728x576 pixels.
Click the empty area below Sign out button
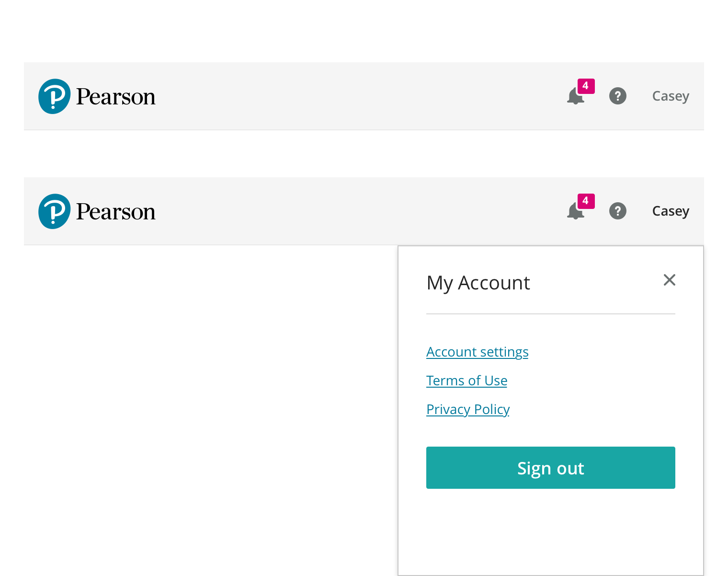(550, 532)
